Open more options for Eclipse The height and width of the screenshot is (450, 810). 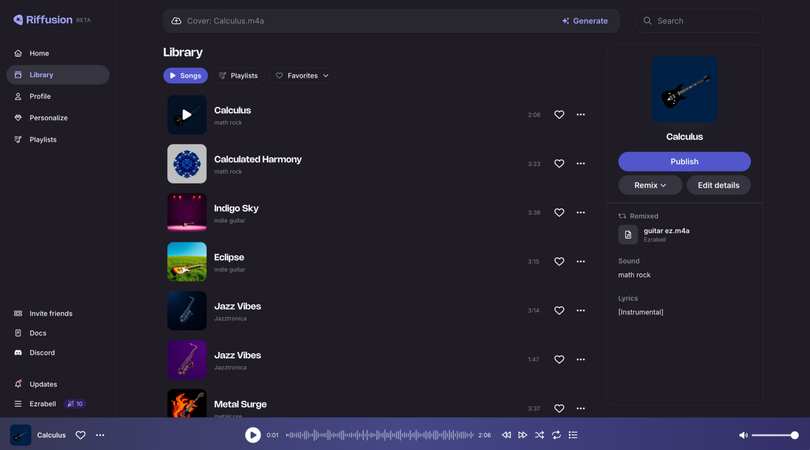(x=581, y=261)
